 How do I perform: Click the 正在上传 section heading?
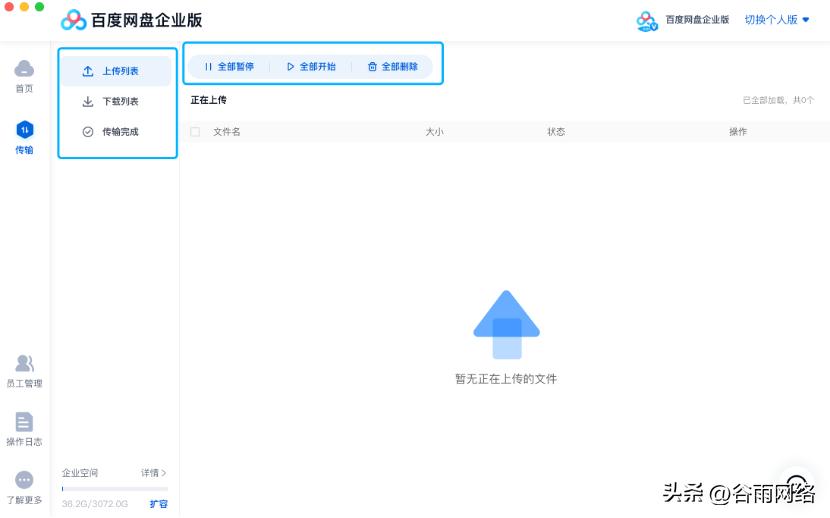[209, 100]
